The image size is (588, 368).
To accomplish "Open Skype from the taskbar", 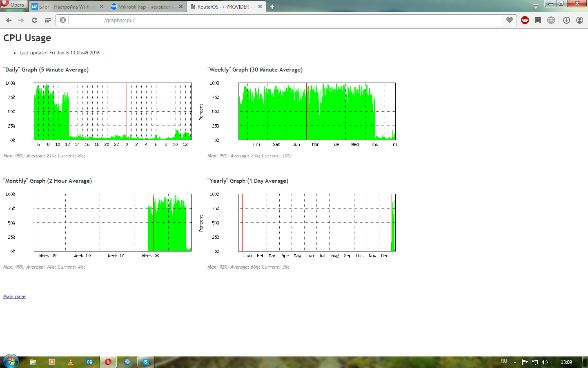I will [146, 362].
